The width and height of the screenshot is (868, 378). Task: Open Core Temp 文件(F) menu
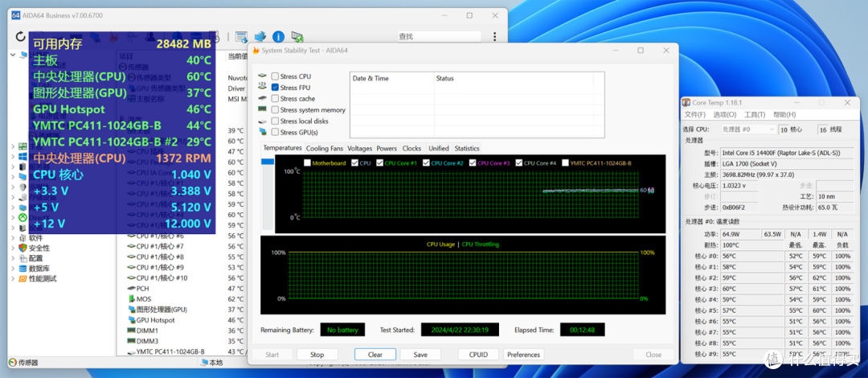click(694, 115)
